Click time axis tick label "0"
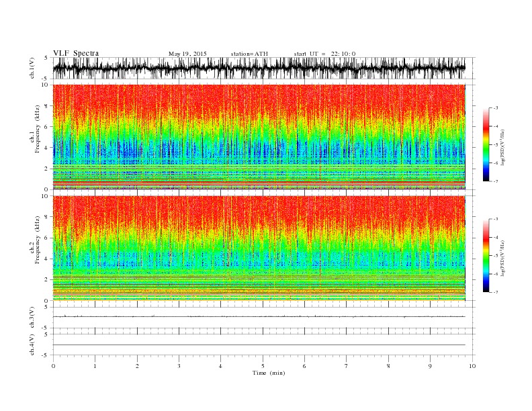The width and height of the screenshot is (532, 411). 53,366
